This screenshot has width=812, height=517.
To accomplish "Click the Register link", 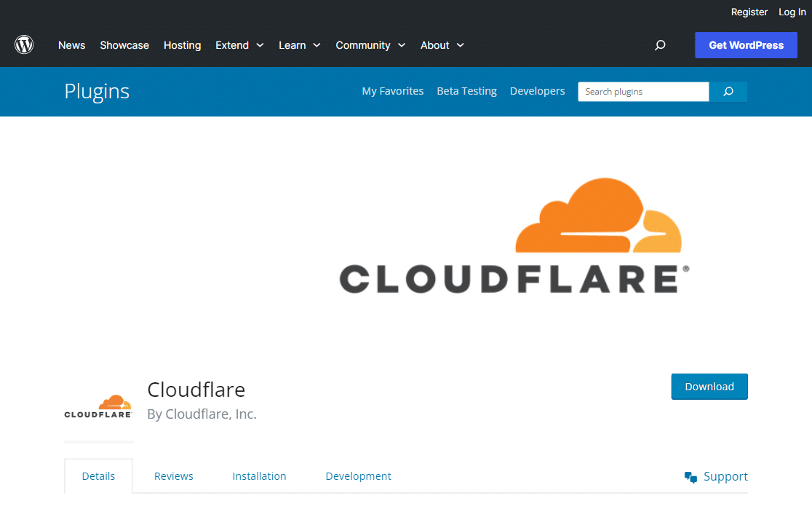I will pyautogui.click(x=749, y=12).
